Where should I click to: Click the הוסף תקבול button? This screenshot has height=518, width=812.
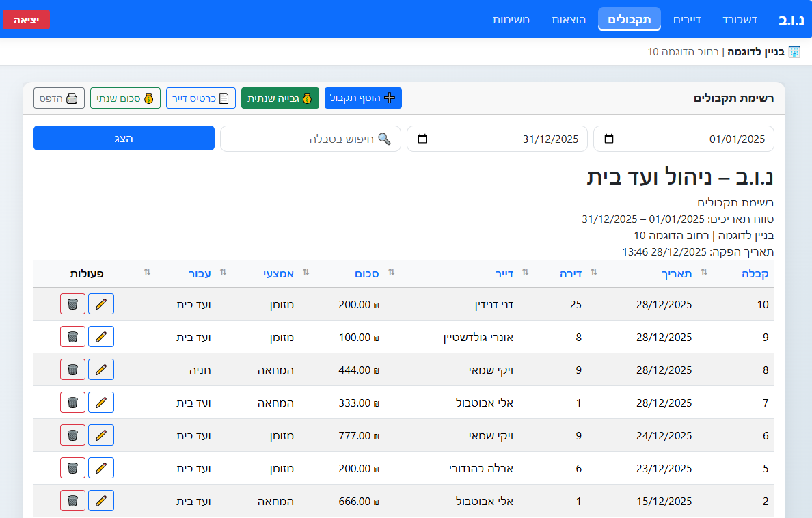click(x=363, y=98)
